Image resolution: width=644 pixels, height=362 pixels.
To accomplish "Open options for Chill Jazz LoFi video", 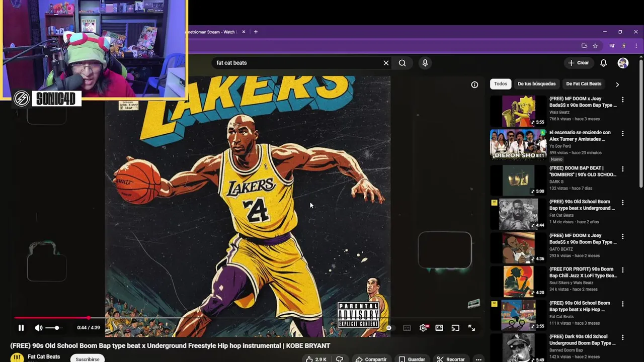I will click(x=622, y=270).
